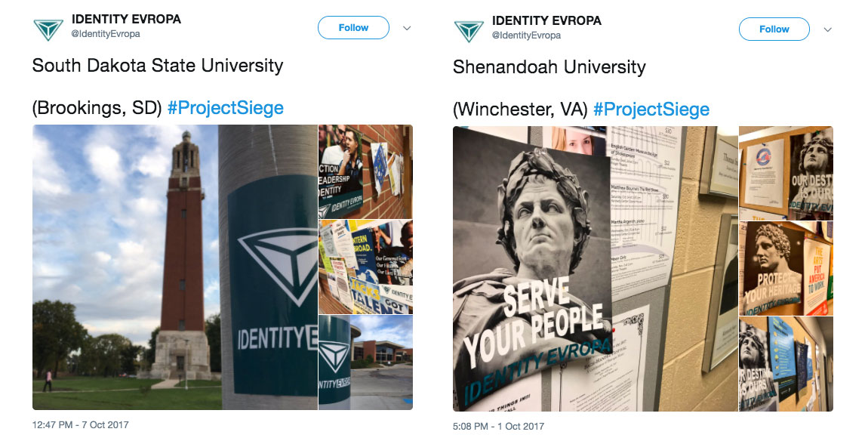Open the brick wall flyer thumbnail

coord(365,171)
